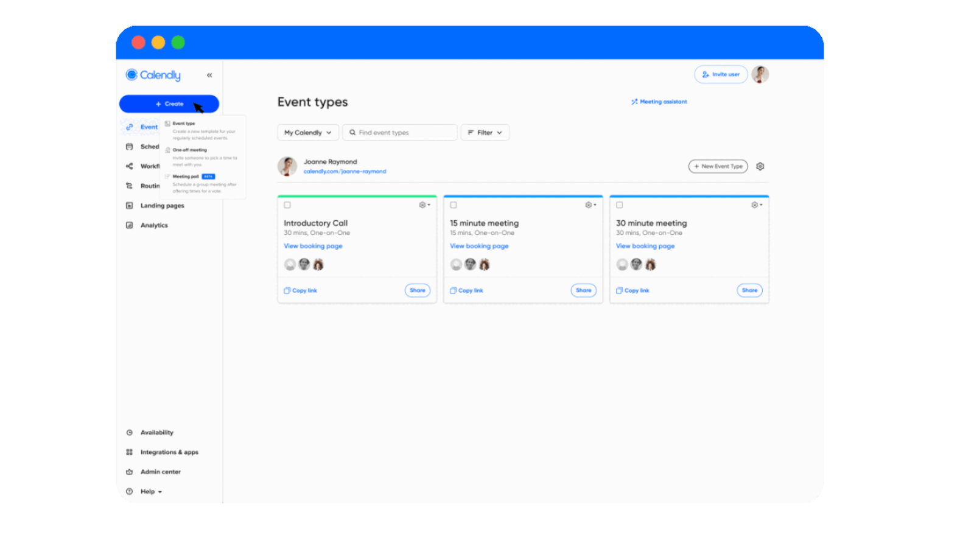Click the Help question mark icon
This screenshot has height=560, width=974.
pyautogui.click(x=129, y=492)
